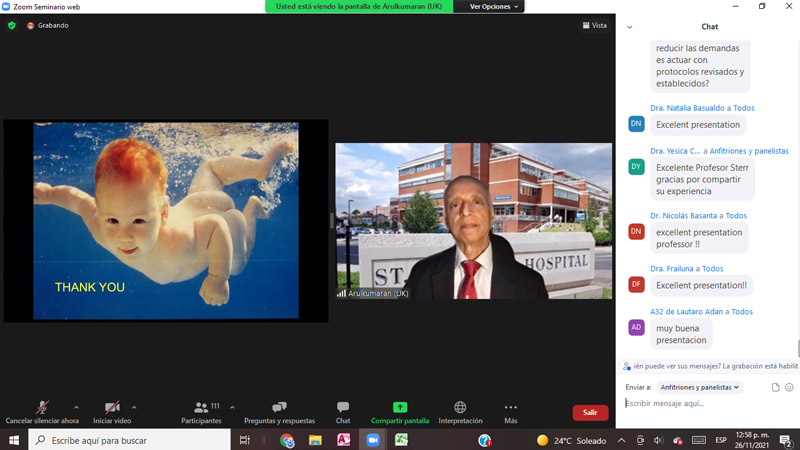Click sender name Dr. Nicolás Basanta
The width and height of the screenshot is (800, 450).
point(684,215)
